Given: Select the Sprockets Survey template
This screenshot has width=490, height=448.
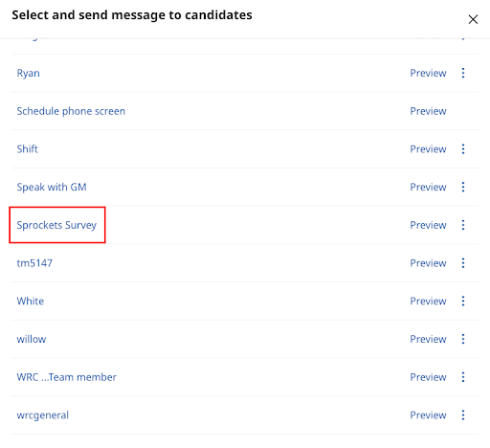Looking at the screenshot, I should click(56, 225).
